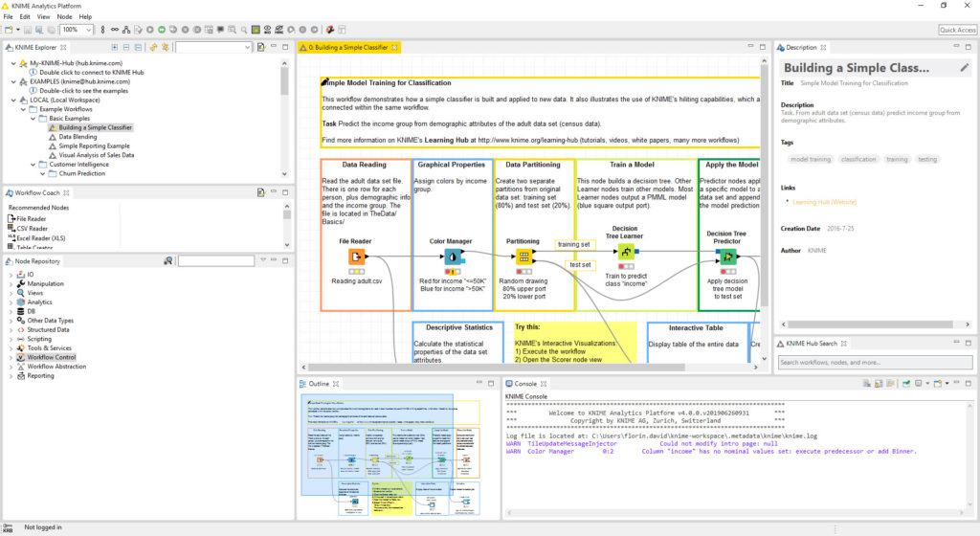980x536 pixels.
Task: Click the classification tag in Description
Action: (858, 159)
